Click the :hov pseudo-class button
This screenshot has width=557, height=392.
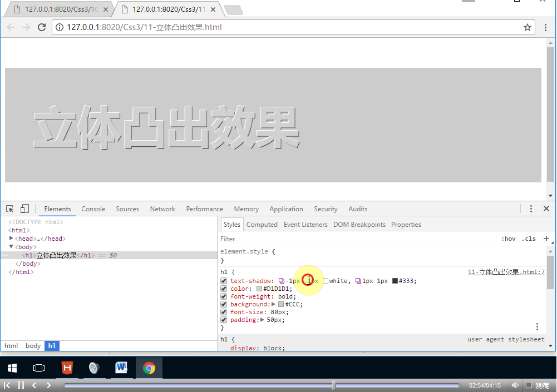point(508,239)
